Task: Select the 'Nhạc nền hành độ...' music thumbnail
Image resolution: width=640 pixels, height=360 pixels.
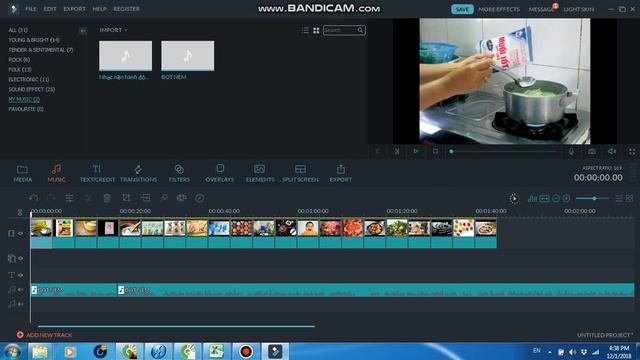Action: [125, 56]
